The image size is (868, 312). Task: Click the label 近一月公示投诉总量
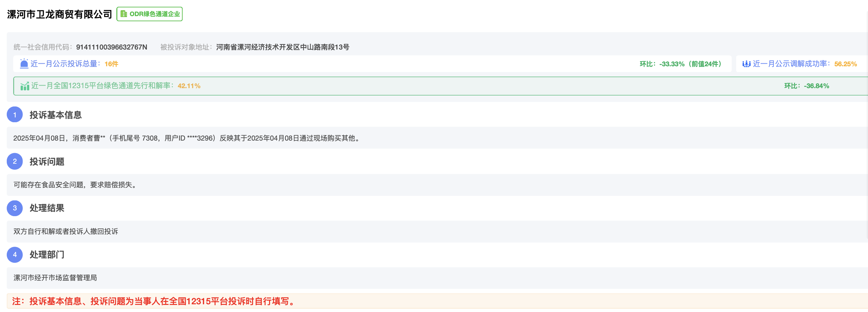tap(65, 64)
